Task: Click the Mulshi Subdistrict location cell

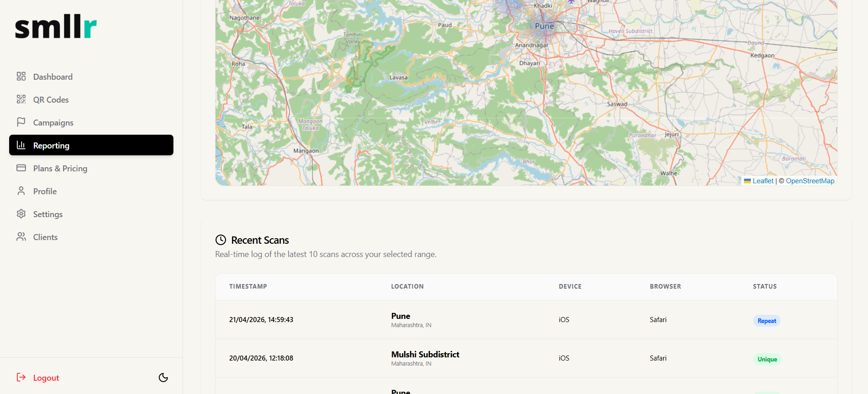Action: click(x=425, y=358)
